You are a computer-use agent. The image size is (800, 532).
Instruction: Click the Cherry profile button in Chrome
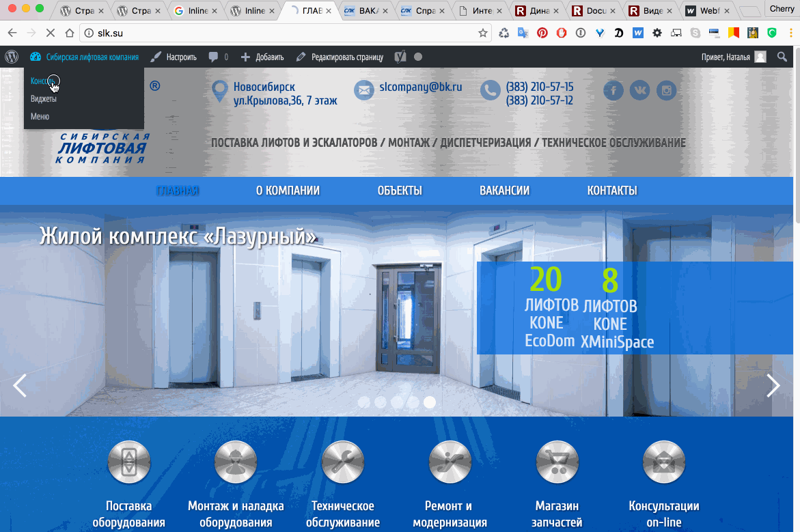[x=782, y=9]
